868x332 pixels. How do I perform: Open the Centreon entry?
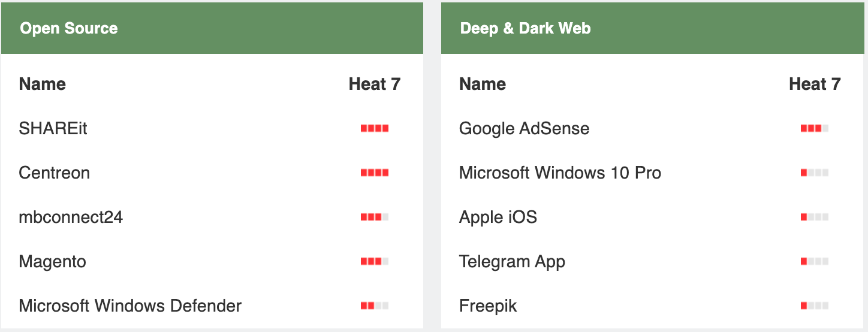pos(54,173)
